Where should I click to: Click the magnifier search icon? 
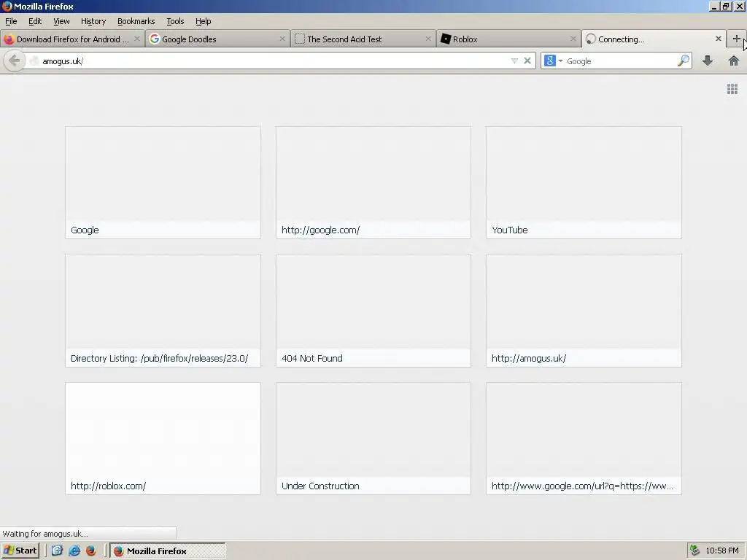click(x=683, y=61)
